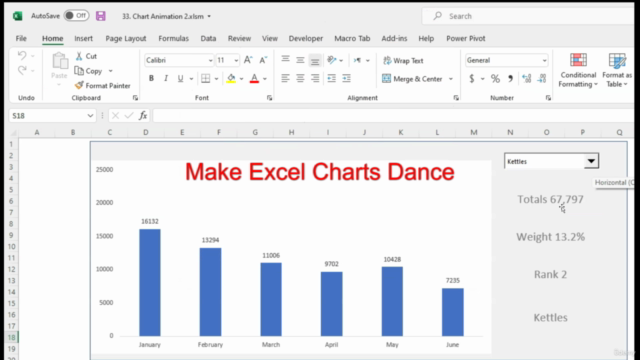
Task: Open Conditional Formatting menu
Action: click(x=578, y=70)
